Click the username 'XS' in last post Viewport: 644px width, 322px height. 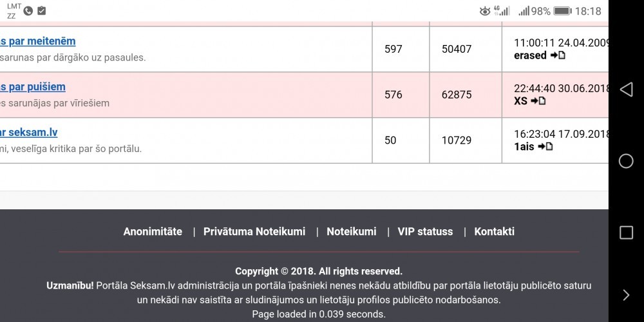pyautogui.click(x=520, y=101)
